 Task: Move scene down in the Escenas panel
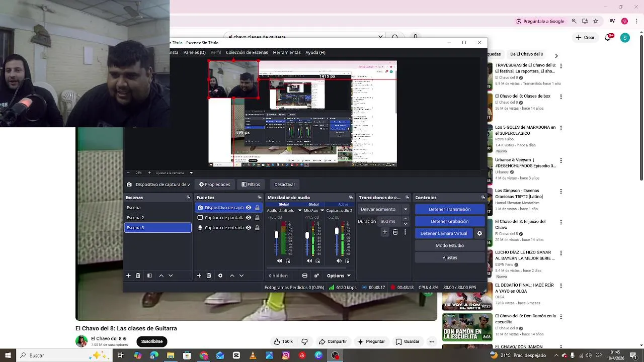tap(171, 276)
